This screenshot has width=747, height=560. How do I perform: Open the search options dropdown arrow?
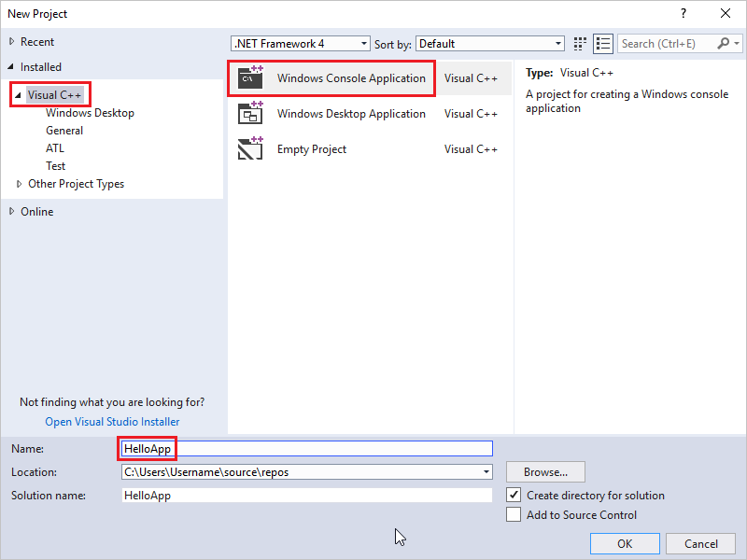(x=737, y=44)
